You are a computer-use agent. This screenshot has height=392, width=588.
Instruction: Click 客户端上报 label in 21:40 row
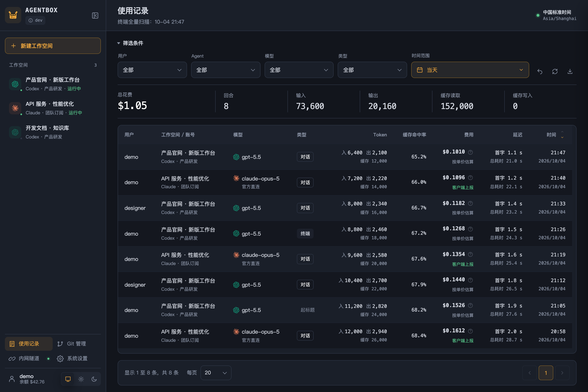tap(462, 187)
